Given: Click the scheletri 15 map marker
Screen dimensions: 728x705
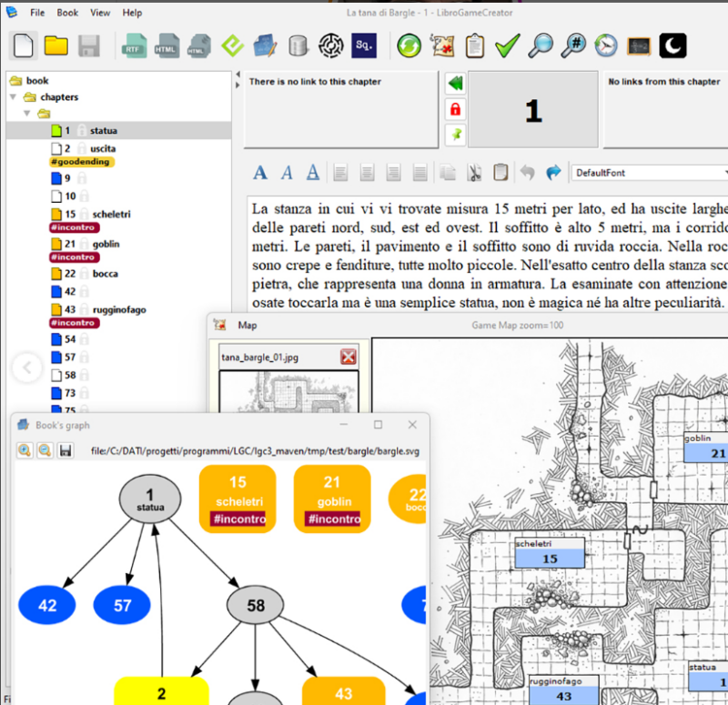Looking at the screenshot, I should pos(550,553).
